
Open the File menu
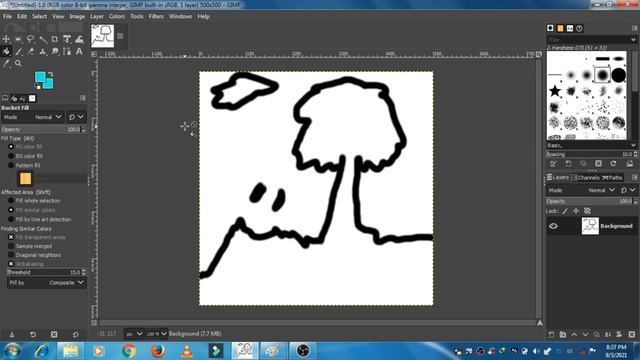[7, 16]
